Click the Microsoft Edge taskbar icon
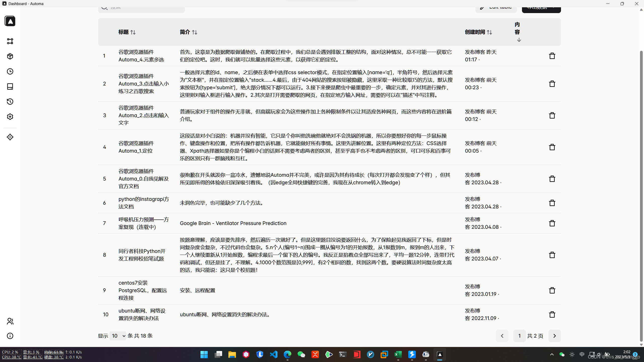644x362 pixels. point(287,354)
